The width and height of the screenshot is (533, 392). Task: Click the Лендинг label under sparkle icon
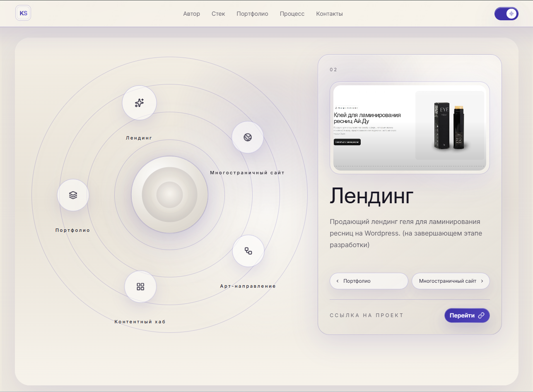click(x=139, y=138)
